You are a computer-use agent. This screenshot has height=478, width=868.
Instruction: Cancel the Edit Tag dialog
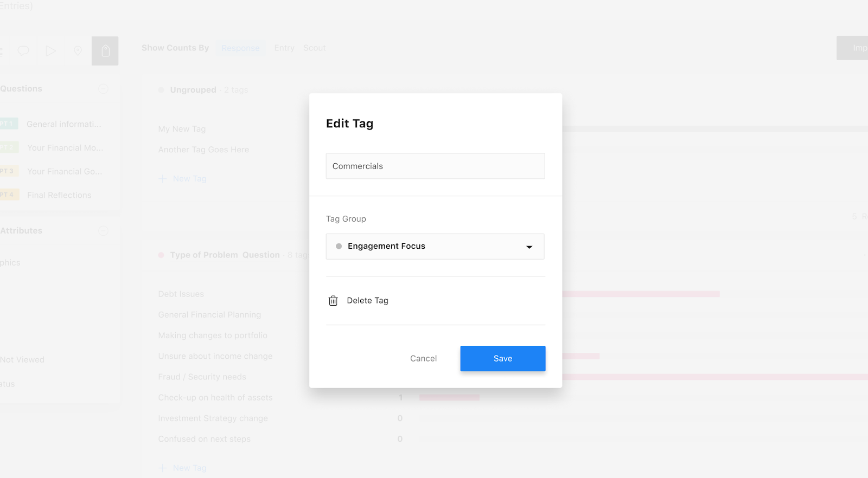(x=423, y=359)
